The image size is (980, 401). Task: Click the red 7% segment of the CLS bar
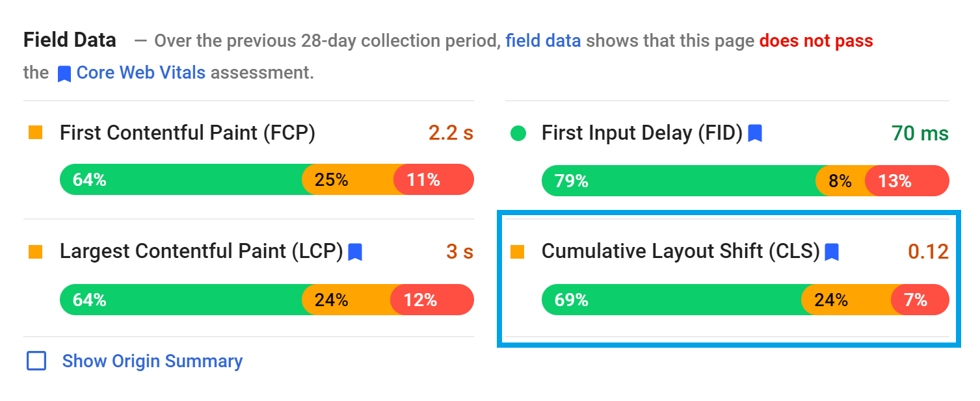tap(919, 300)
